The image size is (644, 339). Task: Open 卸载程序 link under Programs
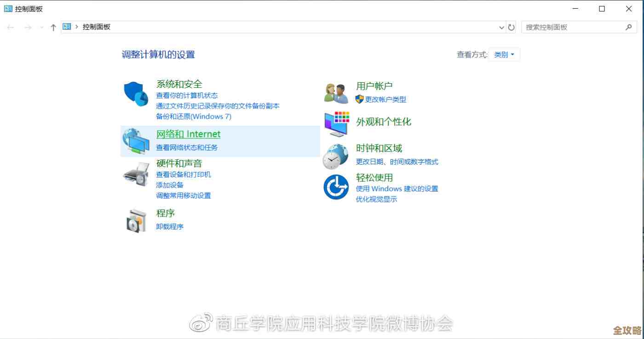pos(169,226)
